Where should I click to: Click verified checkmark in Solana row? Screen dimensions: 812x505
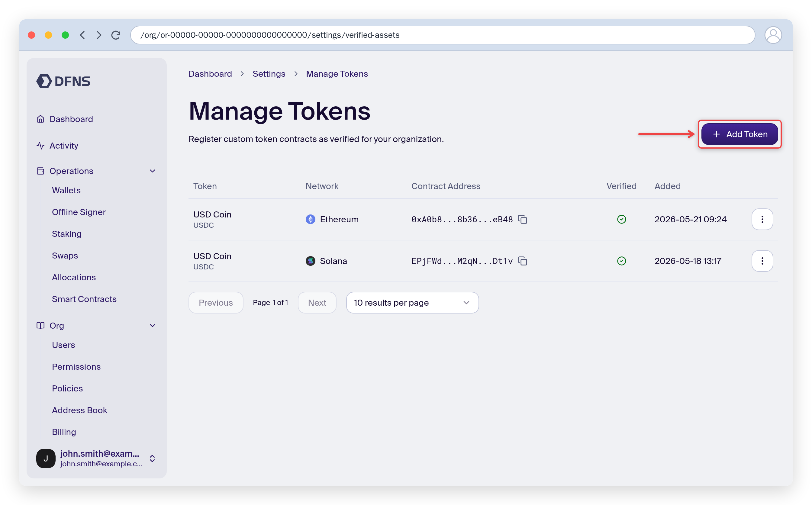[x=621, y=261]
